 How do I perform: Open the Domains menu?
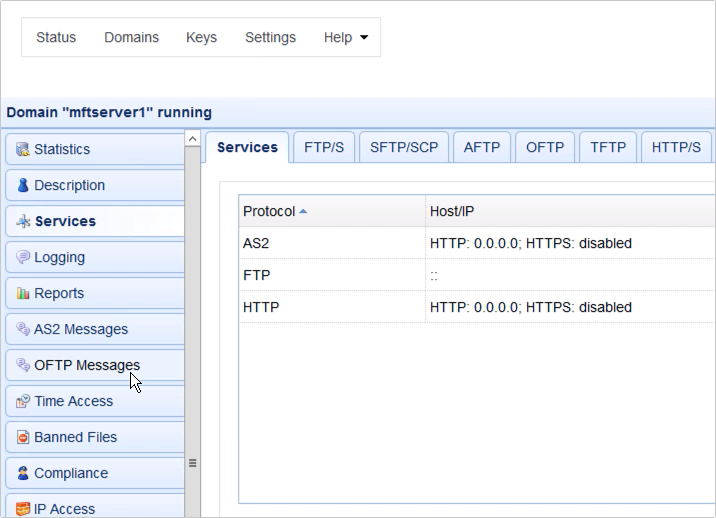131,38
